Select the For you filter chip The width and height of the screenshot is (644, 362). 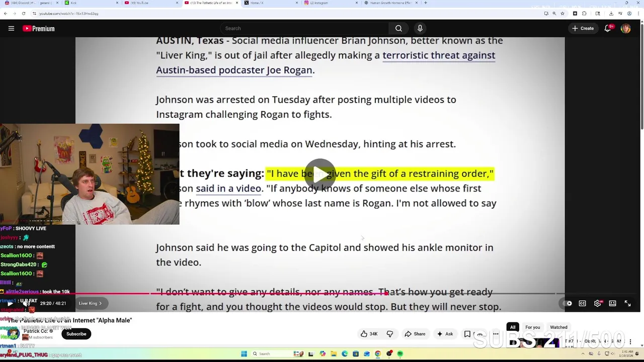tap(532, 327)
